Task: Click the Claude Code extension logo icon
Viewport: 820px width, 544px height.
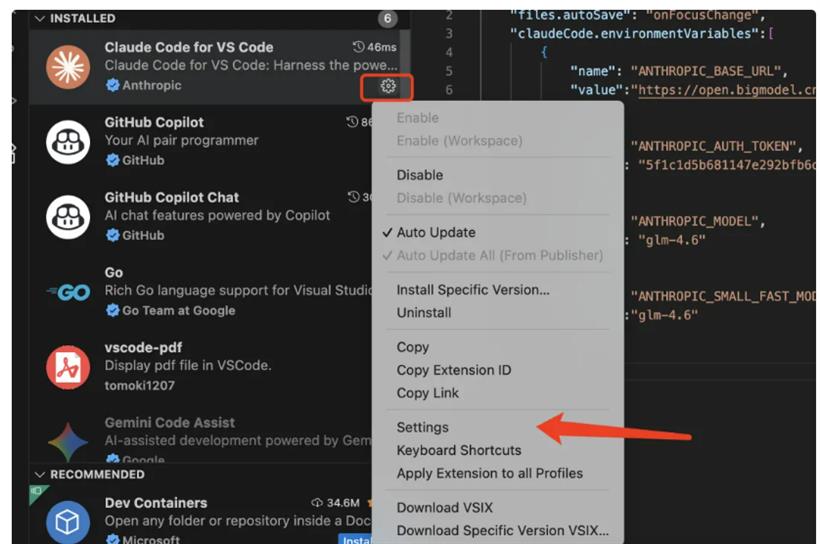Action: coord(68,66)
